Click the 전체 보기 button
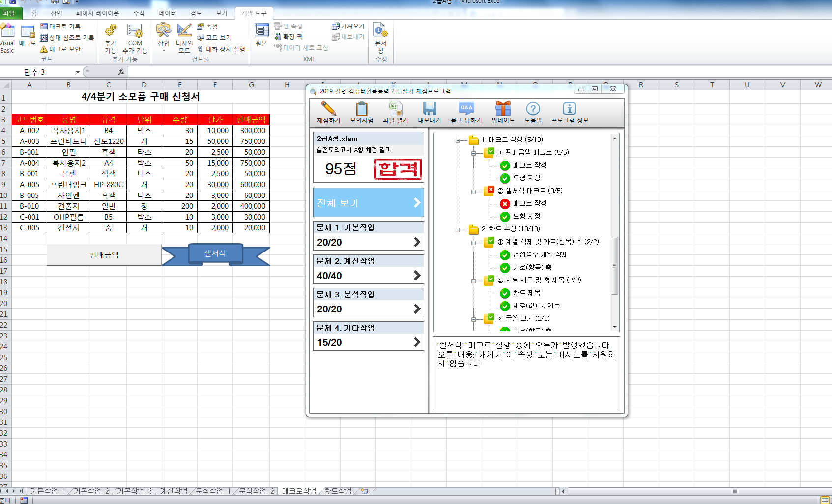The image size is (832, 504). tap(368, 202)
